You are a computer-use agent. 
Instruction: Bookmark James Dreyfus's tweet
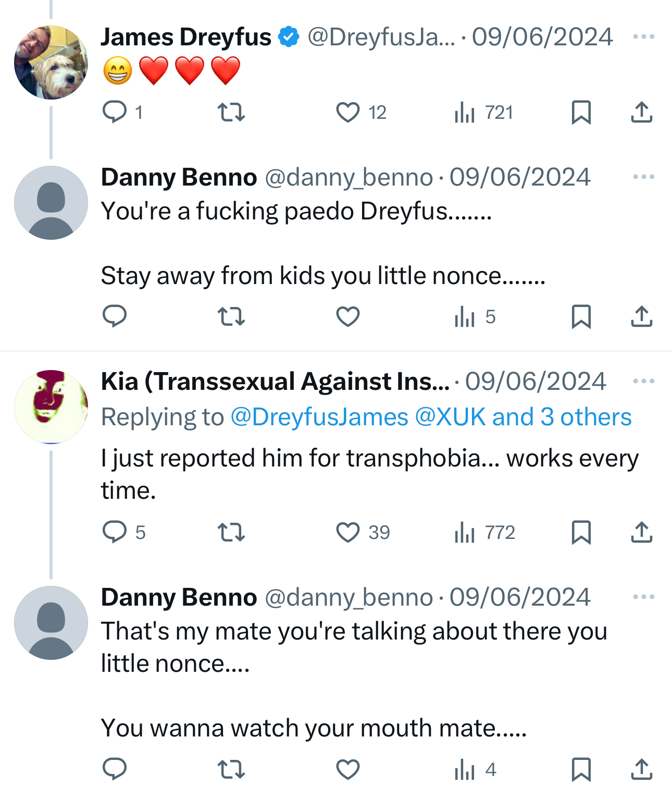581,112
